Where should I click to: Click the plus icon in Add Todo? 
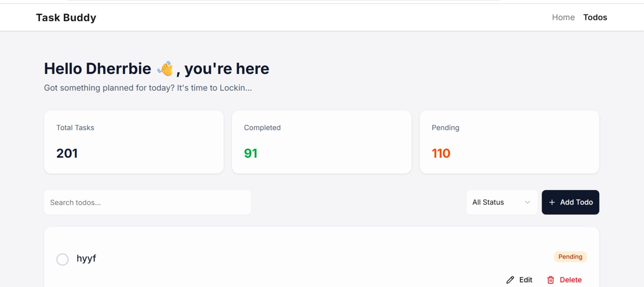(552, 202)
